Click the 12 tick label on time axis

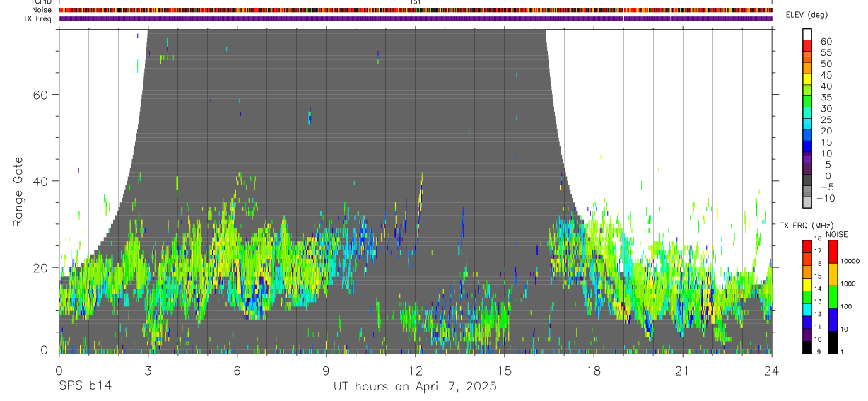415,371
